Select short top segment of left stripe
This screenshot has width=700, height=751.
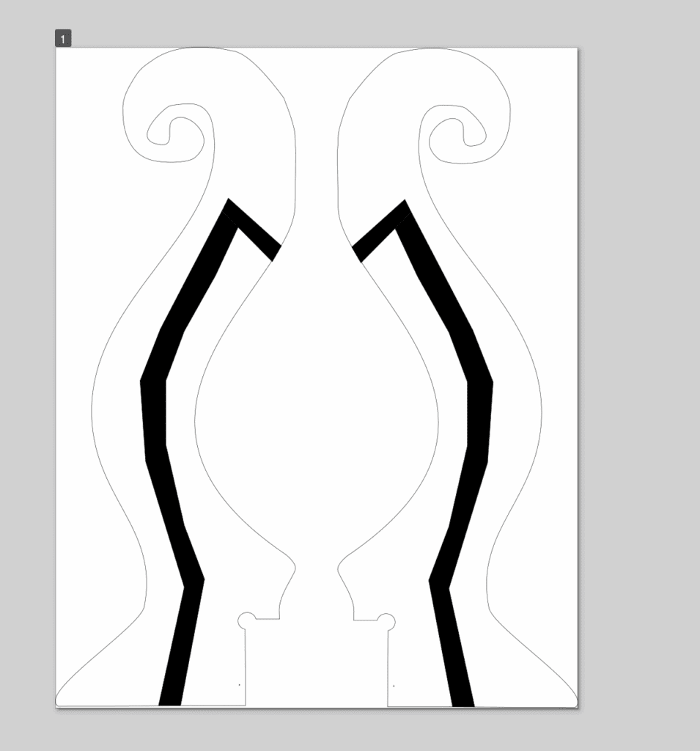[254, 229]
